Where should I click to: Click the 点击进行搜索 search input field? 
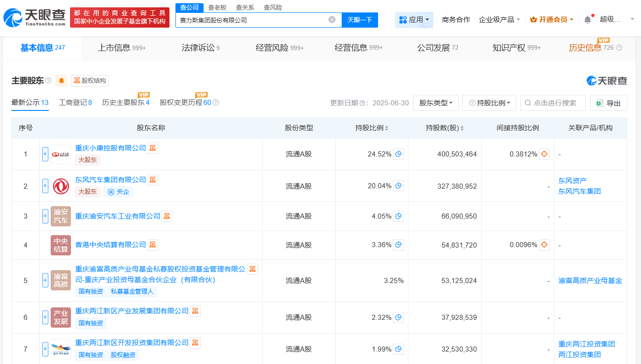pyautogui.click(x=553, y=103)
